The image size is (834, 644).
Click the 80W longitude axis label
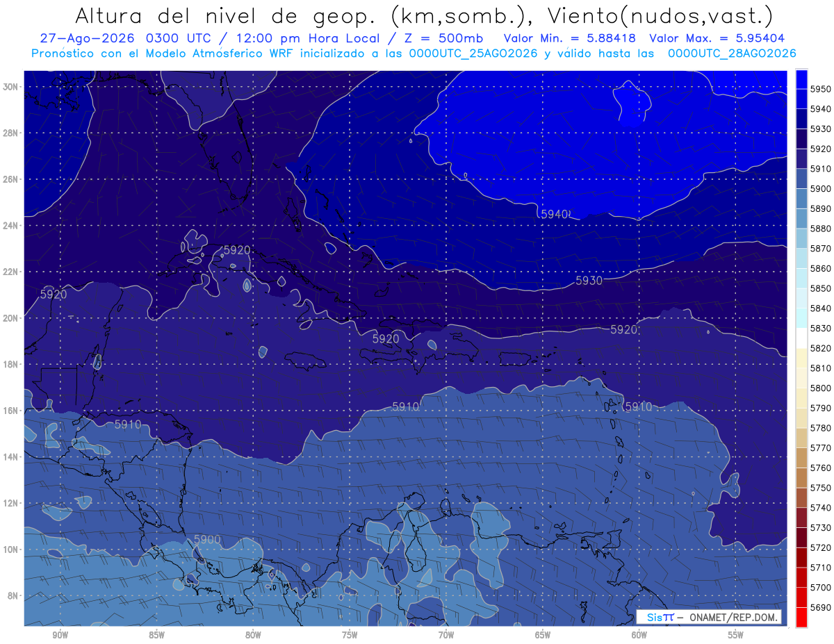point(253,635)
